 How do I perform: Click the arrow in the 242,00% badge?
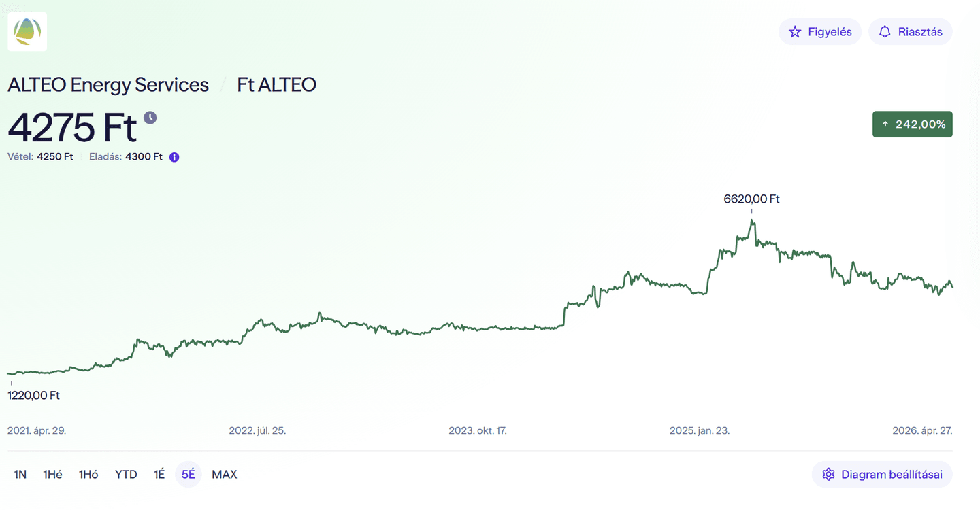pyautogui.click(x=885, y=124)
